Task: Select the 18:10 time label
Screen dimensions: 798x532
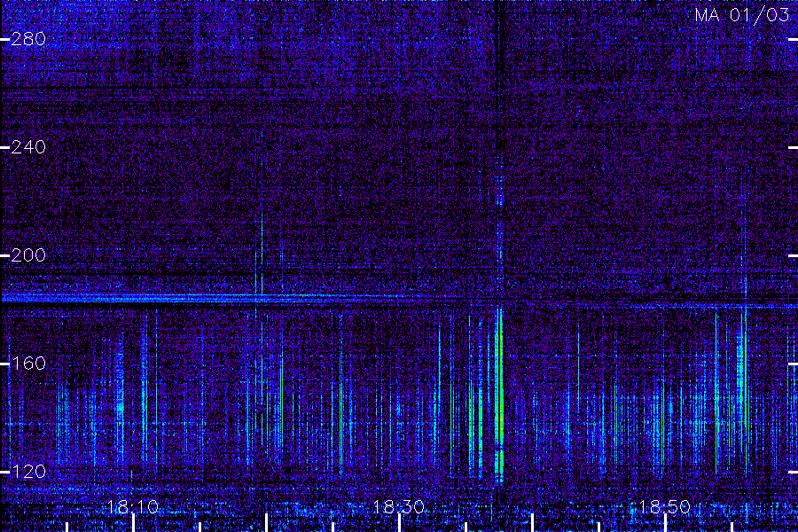Action: pos(133,507)
